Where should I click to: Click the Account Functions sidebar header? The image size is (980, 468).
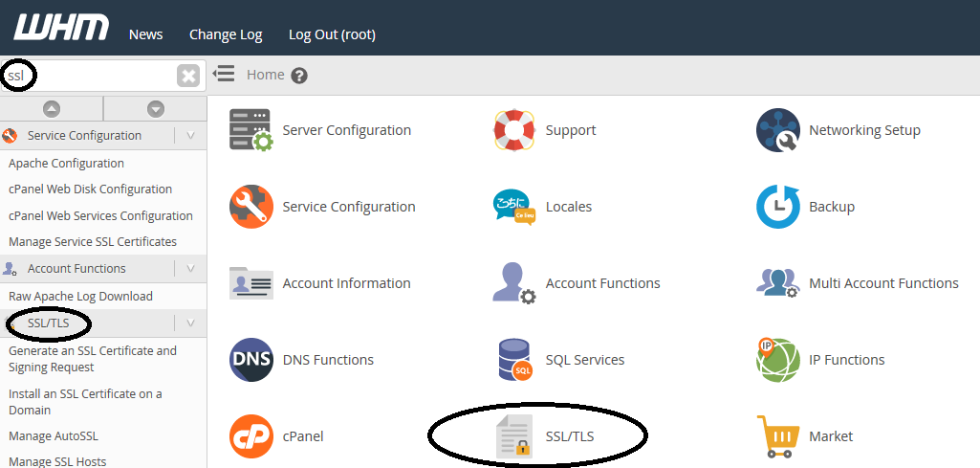click(x=76, y=268)
